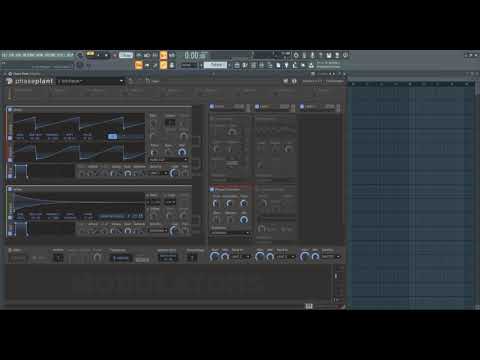Click the glide knob in Phase Plant bottom bar
This screenshot has width=480, height=360.
click(x=97, y=257)
